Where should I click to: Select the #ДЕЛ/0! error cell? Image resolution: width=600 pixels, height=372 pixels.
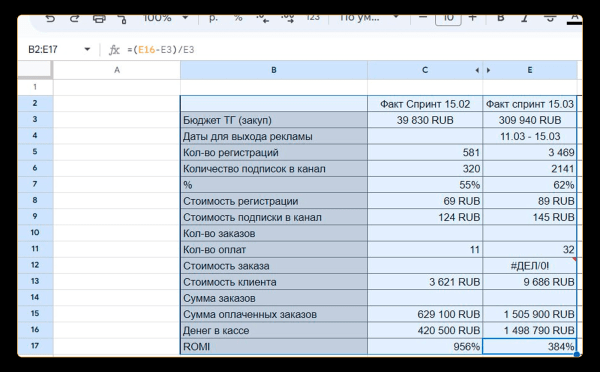(530, 266)
